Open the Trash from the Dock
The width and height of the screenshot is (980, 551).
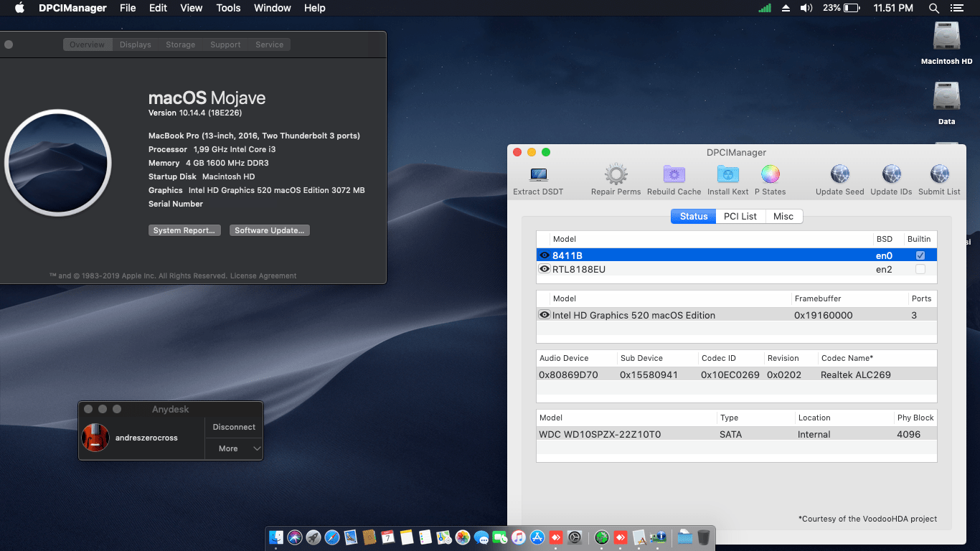point(704,536)
